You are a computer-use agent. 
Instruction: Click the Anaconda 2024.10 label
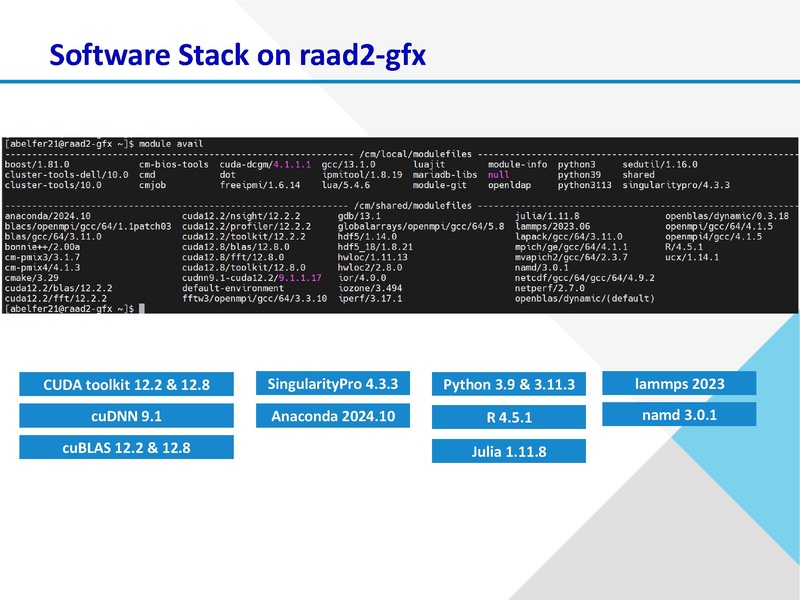click(332, 413)
